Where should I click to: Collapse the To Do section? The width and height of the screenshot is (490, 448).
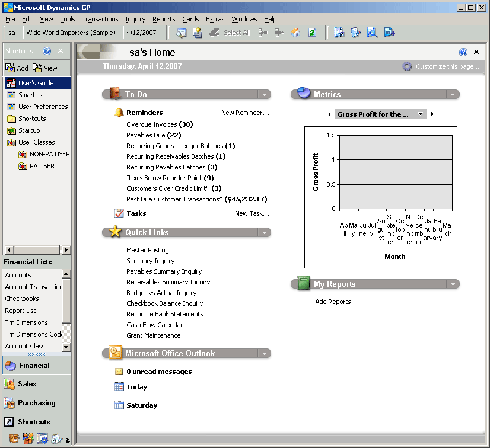[x=265, y=95]
